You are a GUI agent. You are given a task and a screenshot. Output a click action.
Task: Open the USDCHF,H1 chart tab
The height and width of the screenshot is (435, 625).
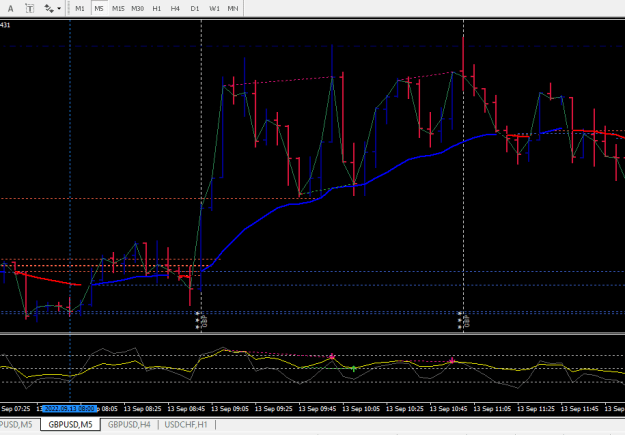(186, 425)
